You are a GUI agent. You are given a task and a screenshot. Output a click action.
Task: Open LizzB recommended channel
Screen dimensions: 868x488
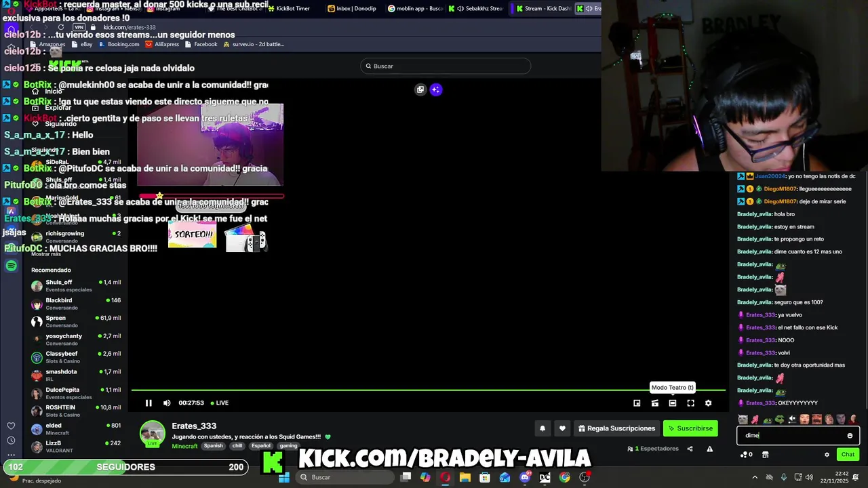[x=76, y=447]
